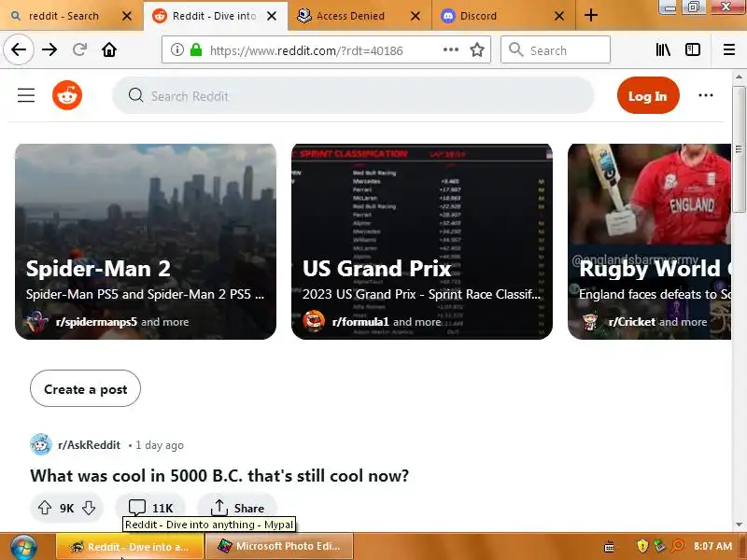Click the yellow security shield tray icon

pyautogui.click(x=642, y=546)
